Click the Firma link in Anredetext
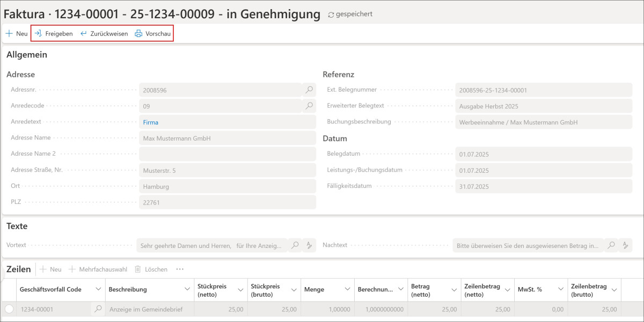Image resolution: width=644 pixels, height=322 pixels. [151, 122]
